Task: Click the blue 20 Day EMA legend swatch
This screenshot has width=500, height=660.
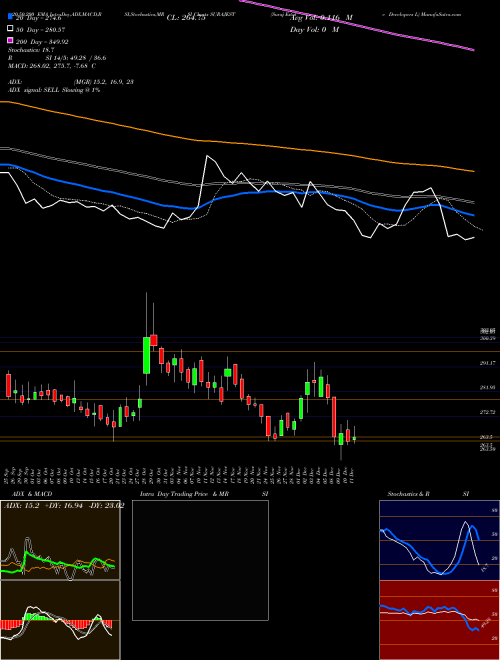Action: pos(10,17)
